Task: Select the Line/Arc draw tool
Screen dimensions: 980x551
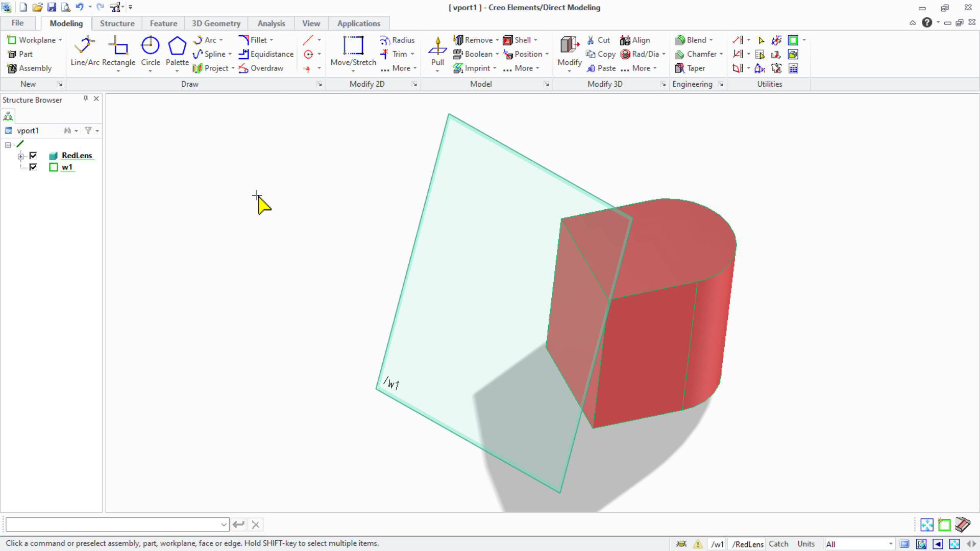Action: pos(85,51)
